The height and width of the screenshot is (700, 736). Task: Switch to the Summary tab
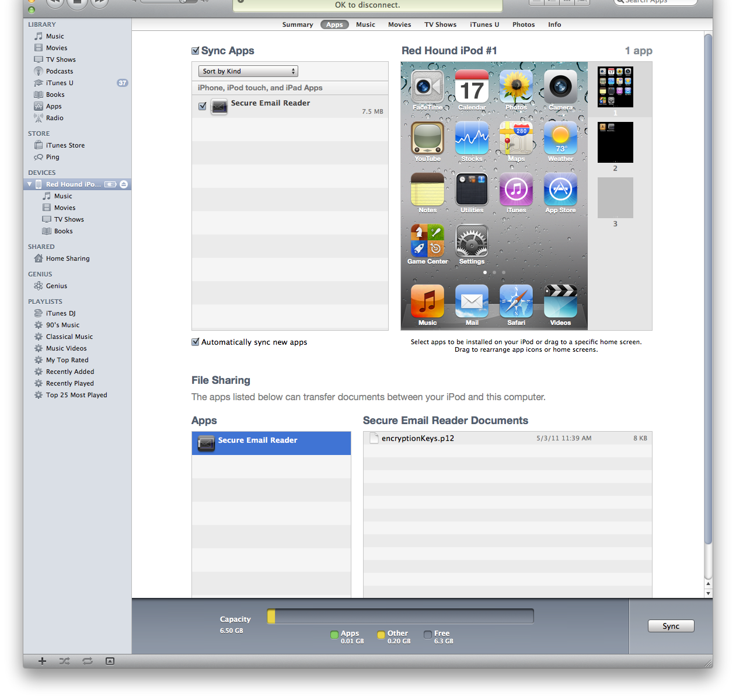(x=297, y=24)
